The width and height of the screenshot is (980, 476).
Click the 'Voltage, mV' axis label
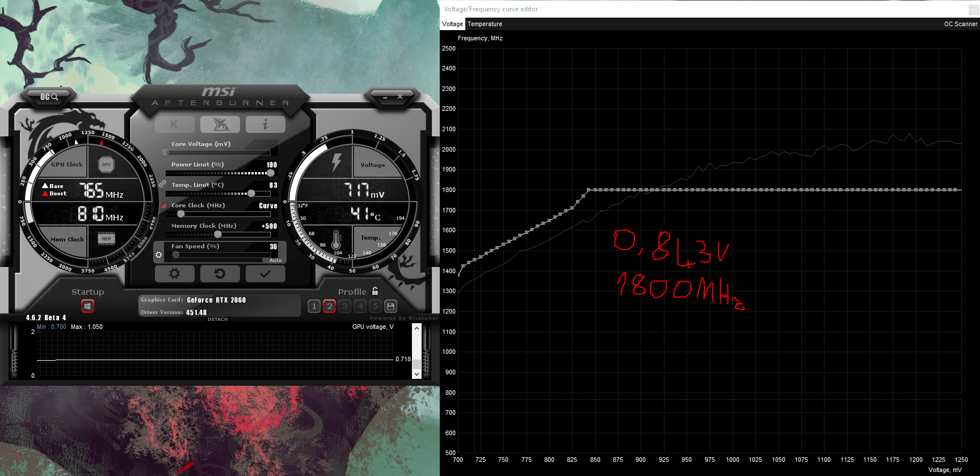click(945, 470)
